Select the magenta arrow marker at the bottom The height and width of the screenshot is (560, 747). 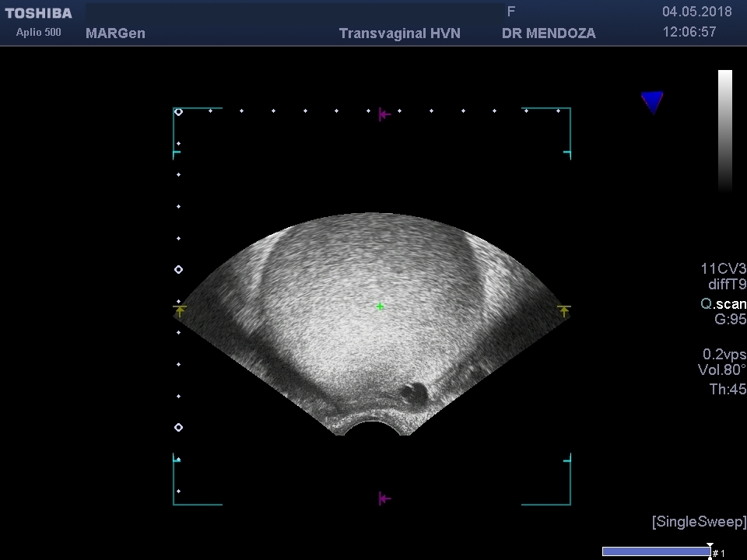(383, 499)
